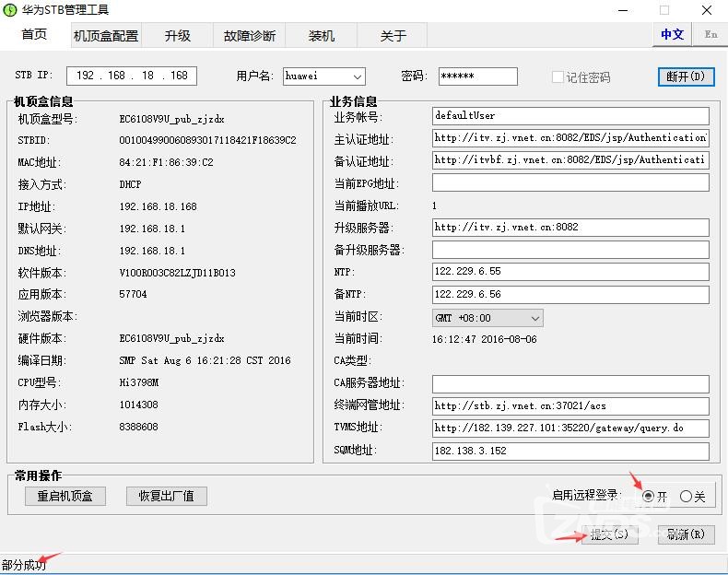Enable the 记住密码 checkbox
This screenshot has height=575, width=728.
click(558, 77)
